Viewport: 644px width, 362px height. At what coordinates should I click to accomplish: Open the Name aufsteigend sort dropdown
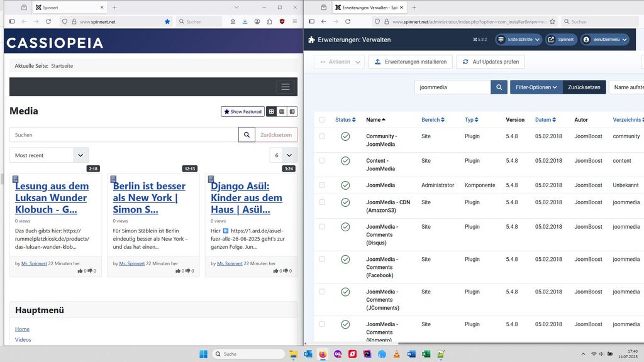(x=626, y=87)
